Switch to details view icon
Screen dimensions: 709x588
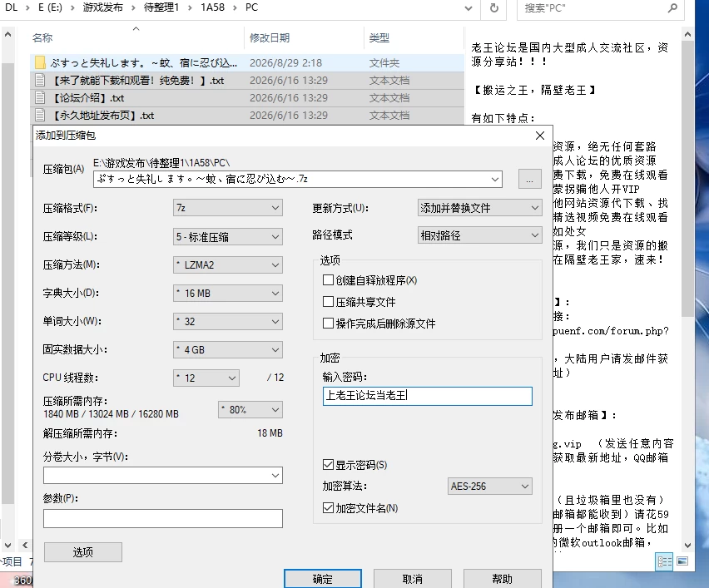[x=664, y=561]
